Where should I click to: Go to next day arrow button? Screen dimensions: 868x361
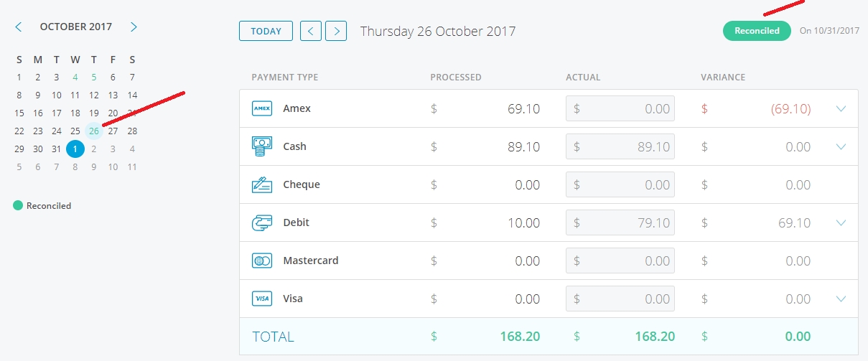[x=336, y=31]
